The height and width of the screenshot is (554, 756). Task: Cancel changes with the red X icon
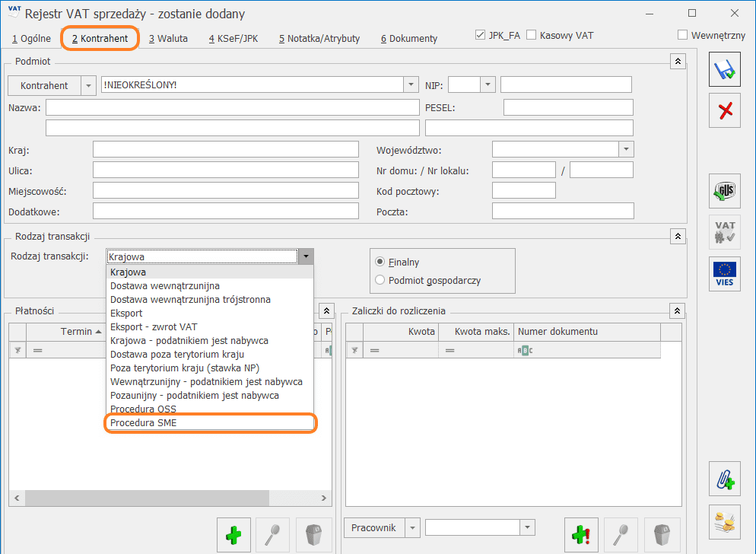tap(724, 111)
